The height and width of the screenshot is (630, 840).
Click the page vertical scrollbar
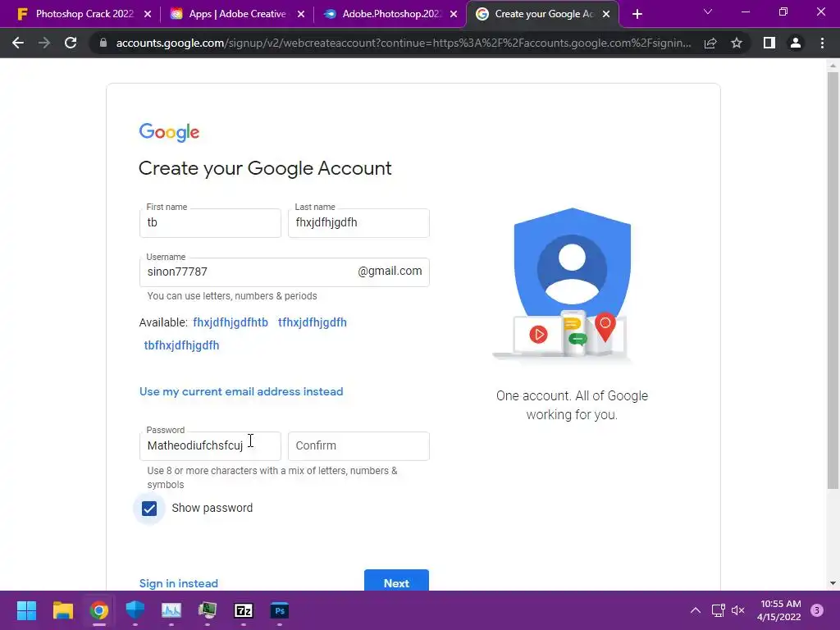coord(833,280)
